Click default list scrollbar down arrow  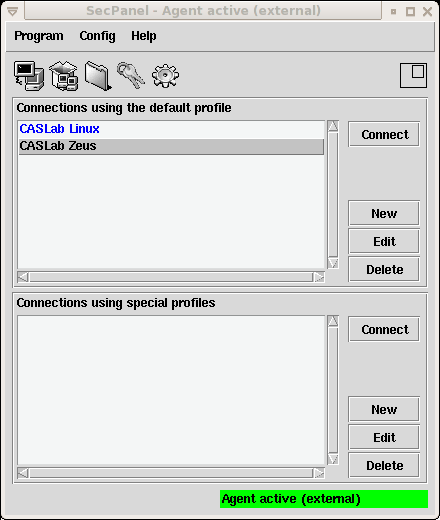333,263
